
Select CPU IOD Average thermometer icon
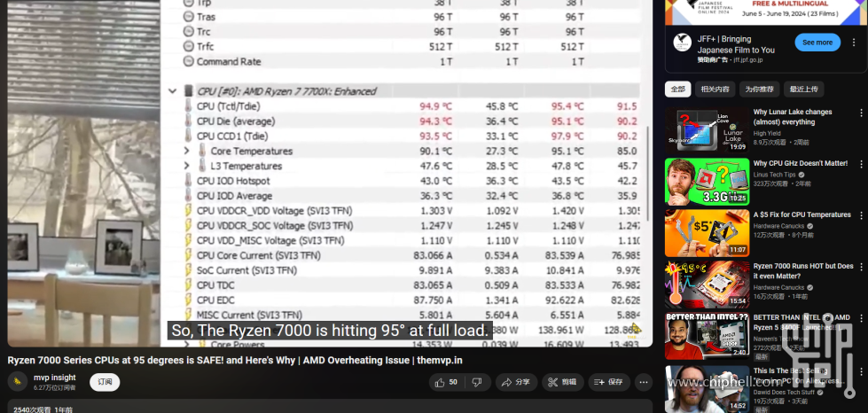(189, 196)
